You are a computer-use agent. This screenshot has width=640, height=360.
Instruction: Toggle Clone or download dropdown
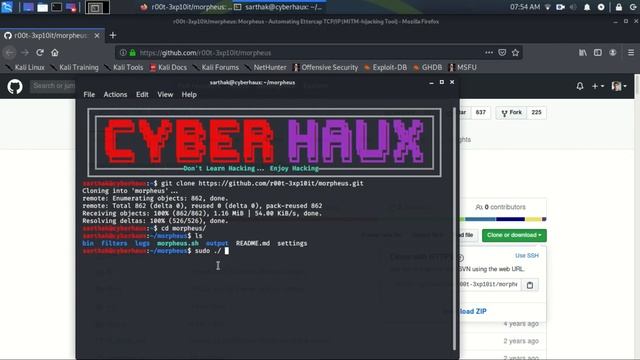(x=514, y=235)
